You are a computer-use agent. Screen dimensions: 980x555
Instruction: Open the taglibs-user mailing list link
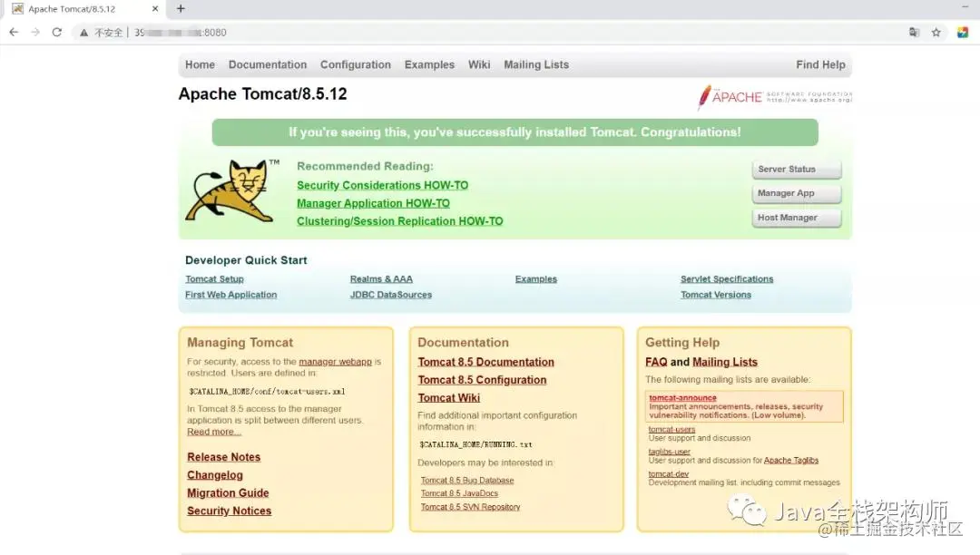point(669,452)
